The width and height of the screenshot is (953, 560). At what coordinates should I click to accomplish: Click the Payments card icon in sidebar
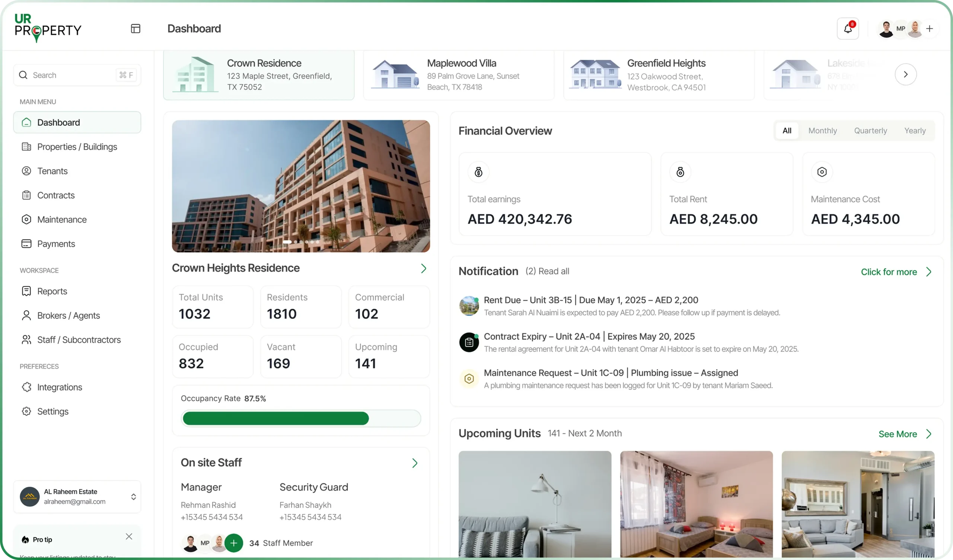click(26, 244)
